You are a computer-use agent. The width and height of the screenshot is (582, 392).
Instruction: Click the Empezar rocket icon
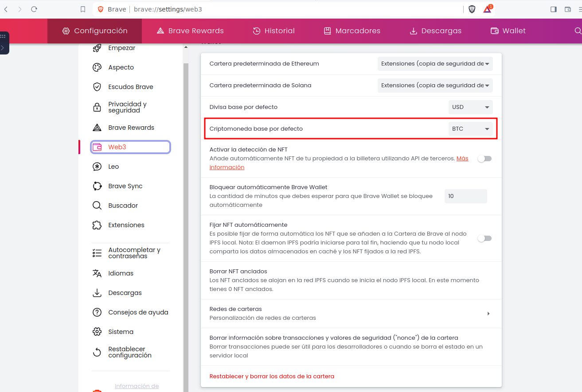[x=97, y=48]
